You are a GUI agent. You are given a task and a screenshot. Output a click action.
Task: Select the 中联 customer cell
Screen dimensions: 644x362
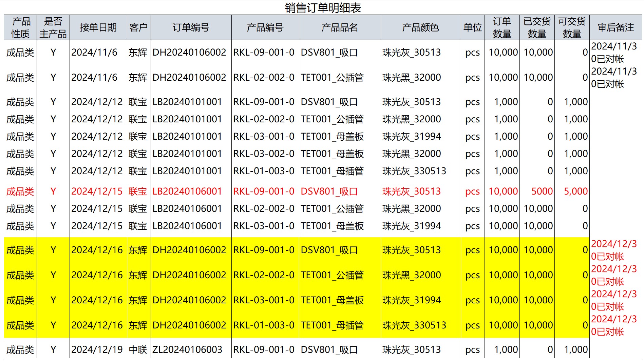click(138, 349)
